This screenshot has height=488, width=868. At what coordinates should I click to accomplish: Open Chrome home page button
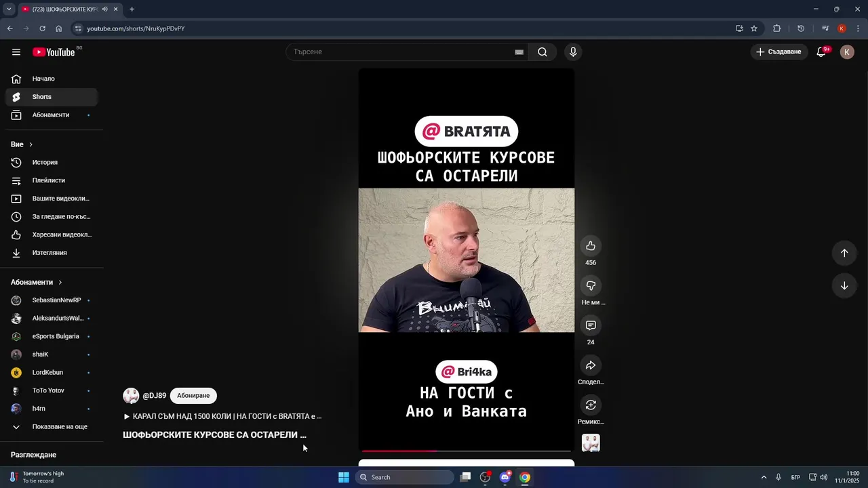click(58, 28)
